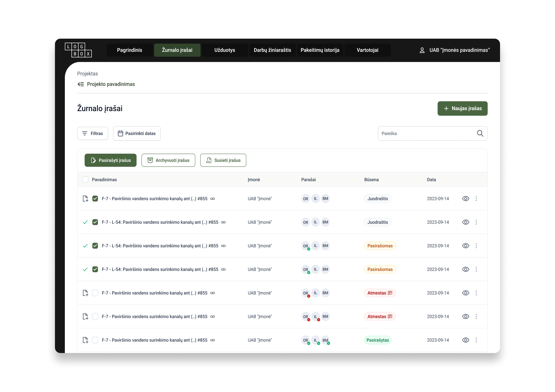Viewport: 555px width, 392px height.
Task: Click Archyvuoti įrašus button
Action: point(168,160)
